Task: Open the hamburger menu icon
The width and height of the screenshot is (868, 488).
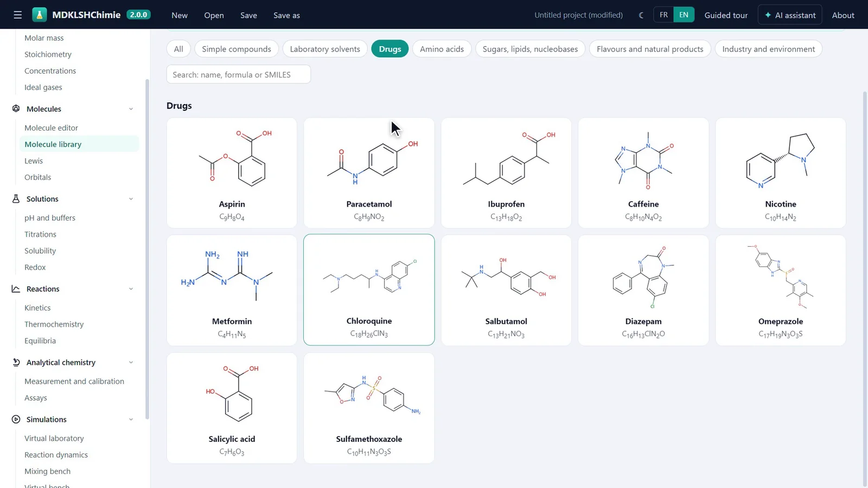Action: [18, 15]
